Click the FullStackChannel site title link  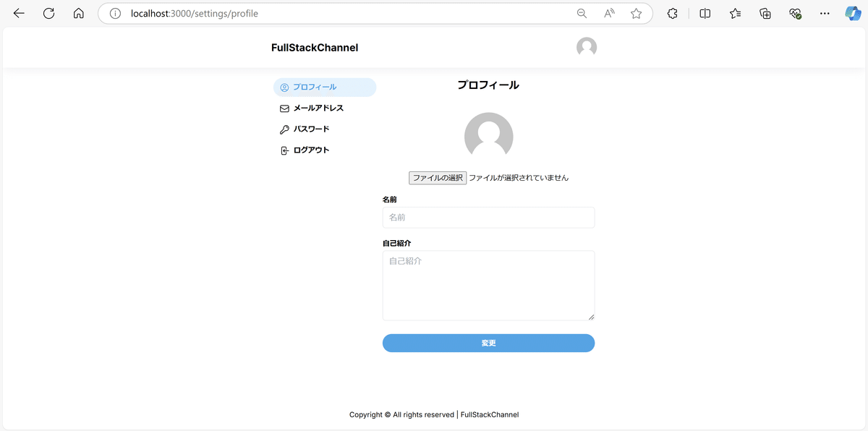[x=315, y=48]
